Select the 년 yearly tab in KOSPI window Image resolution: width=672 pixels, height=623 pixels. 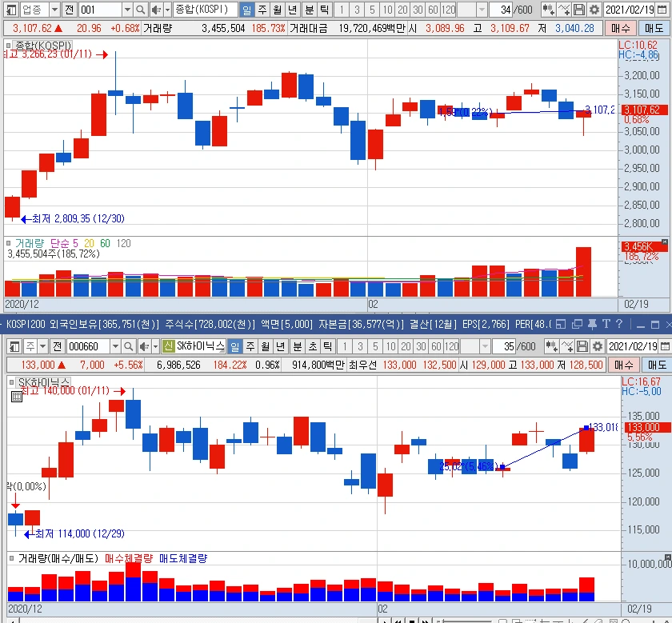[292, 10]
